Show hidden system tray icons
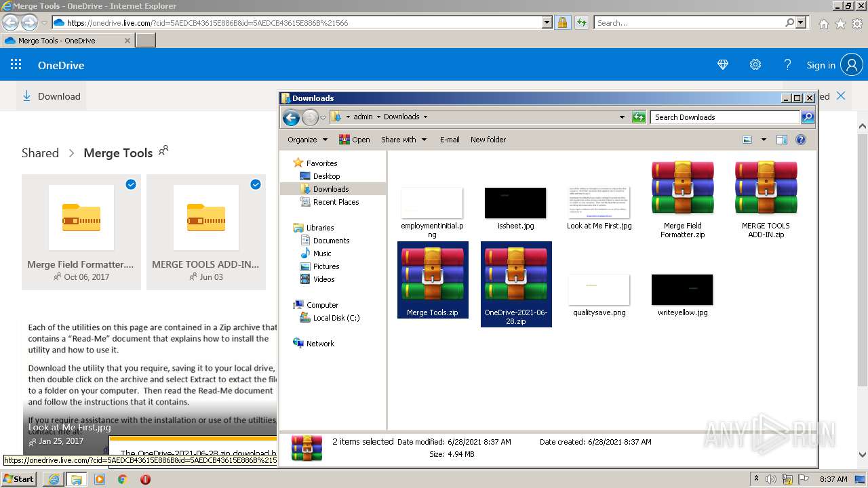The height and width of the screenshot is (488, 868). pos(756,479)
